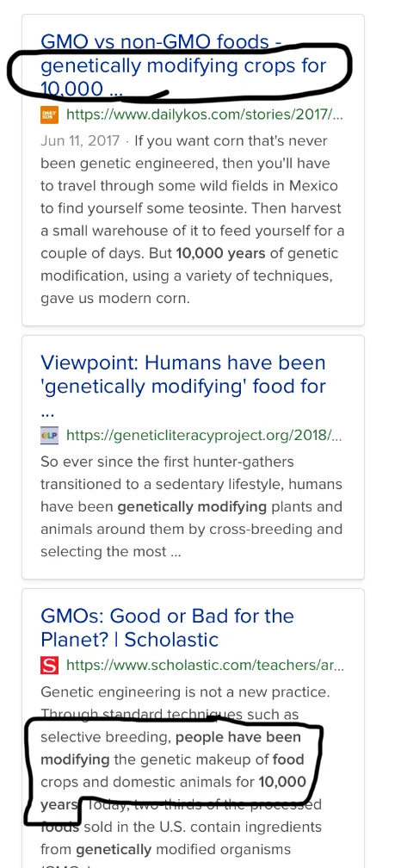The width and height of the screenshot is (401, 868).
Task: Visit the dailykos.com stories URL
Action: coord(205,115)
